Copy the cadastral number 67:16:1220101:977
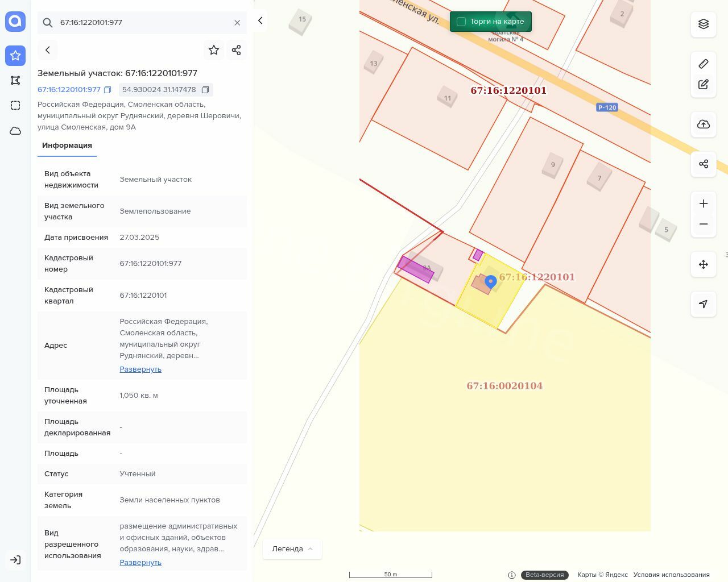This screenshot has width=728, height=582. (107, 90)
